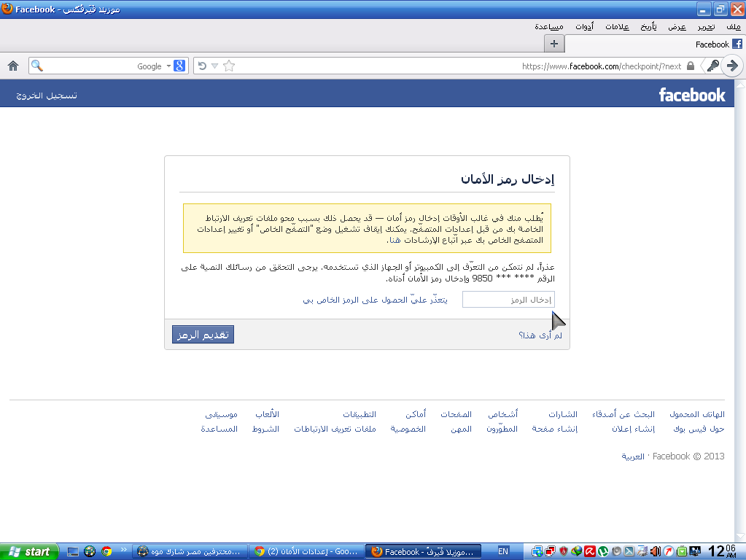
Task: Click the Firefox home icon
Action: tap(13, 66)
